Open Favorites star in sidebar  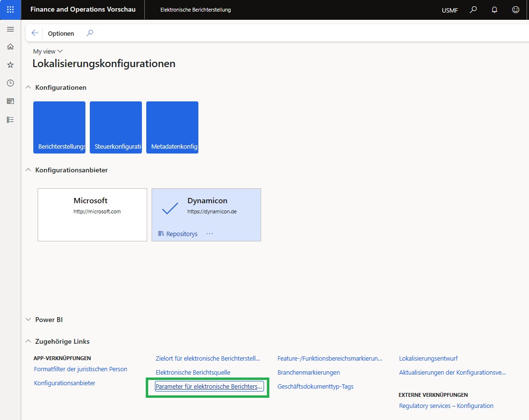point(10,65)
